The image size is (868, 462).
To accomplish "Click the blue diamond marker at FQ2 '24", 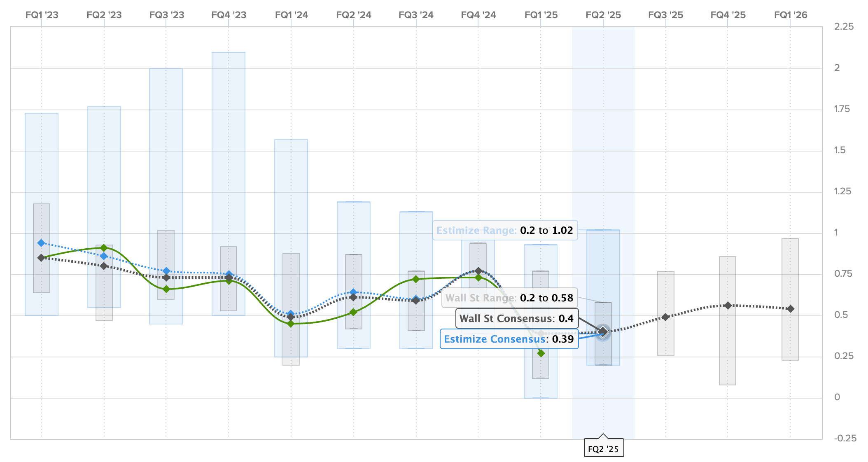I will click(x=353, y=292).
